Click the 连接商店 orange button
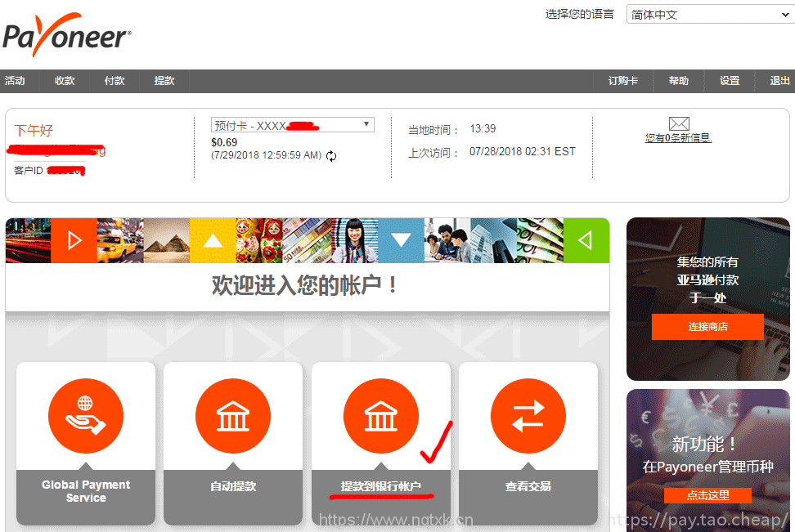Viewport: 795px width, 532px height. (707, 327)
